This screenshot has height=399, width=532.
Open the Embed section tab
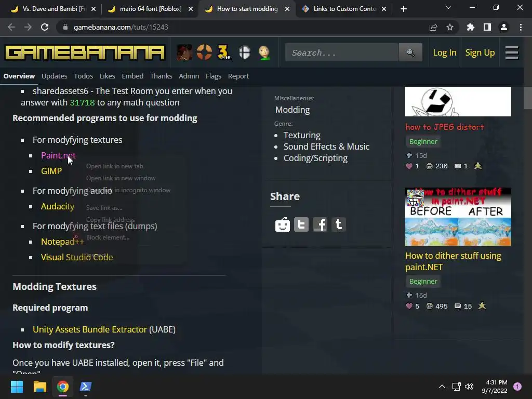[132, 76]
